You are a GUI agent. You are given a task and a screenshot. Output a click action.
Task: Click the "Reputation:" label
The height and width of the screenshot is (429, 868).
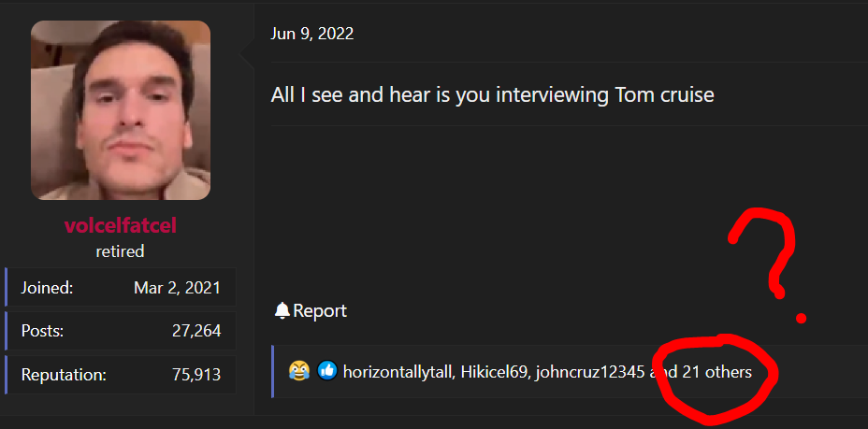(x=64, y=375)
